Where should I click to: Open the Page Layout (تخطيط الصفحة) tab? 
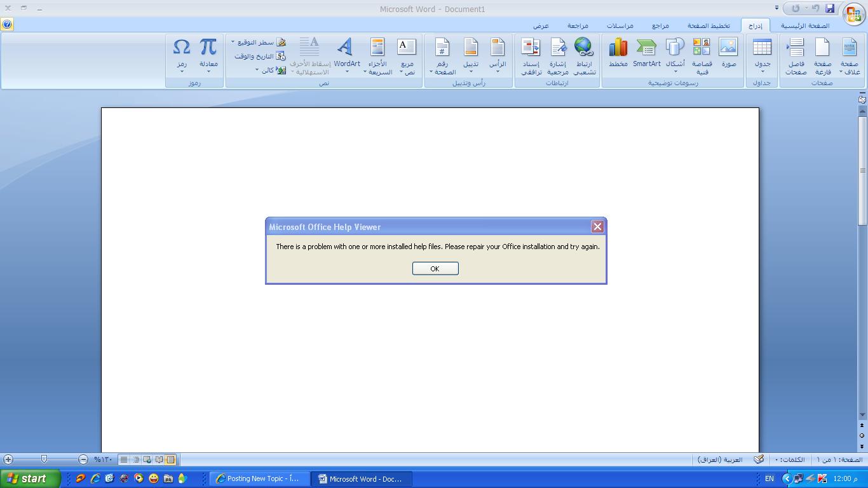click(709, 26)
